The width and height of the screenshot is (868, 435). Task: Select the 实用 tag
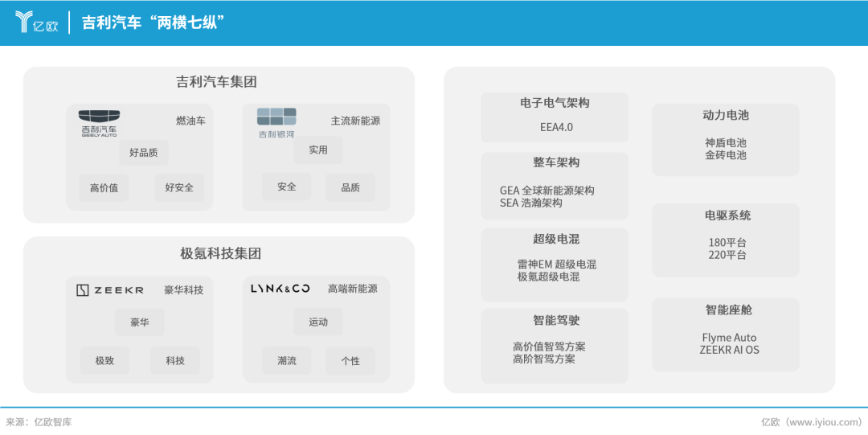tap(318, 150)
